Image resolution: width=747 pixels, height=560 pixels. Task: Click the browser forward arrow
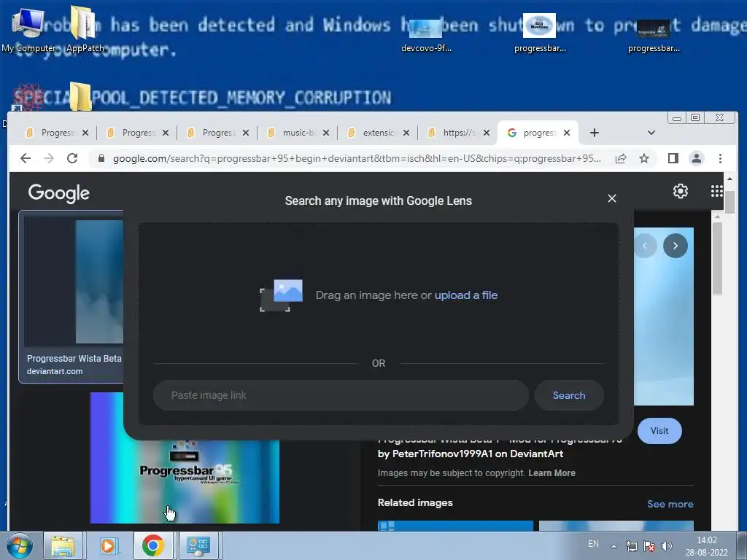49,158
